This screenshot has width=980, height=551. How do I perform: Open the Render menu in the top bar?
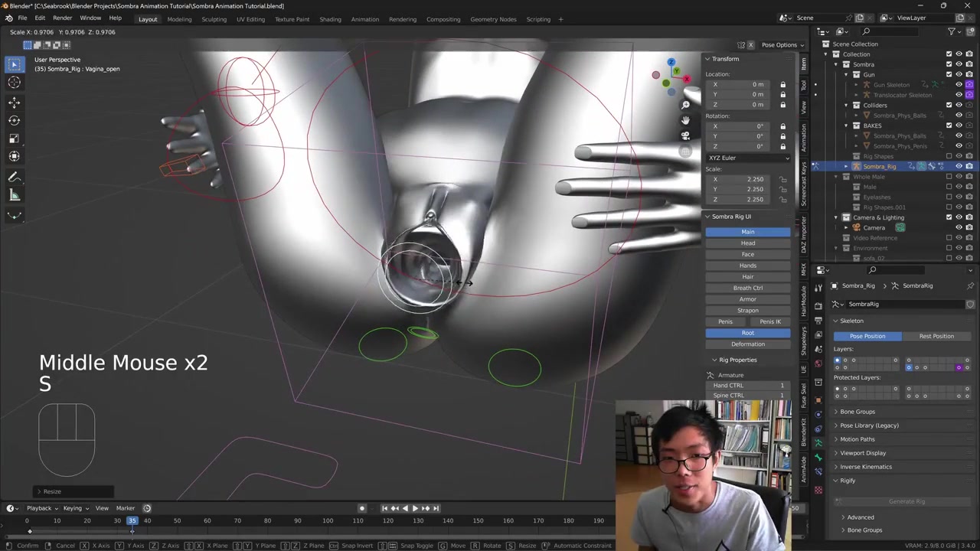click(x=62, y=18)
